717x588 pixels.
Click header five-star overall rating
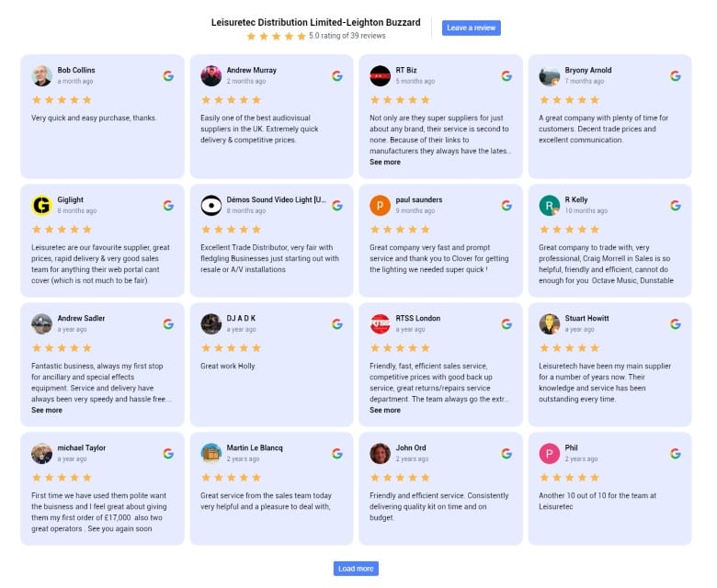(276, 36)
